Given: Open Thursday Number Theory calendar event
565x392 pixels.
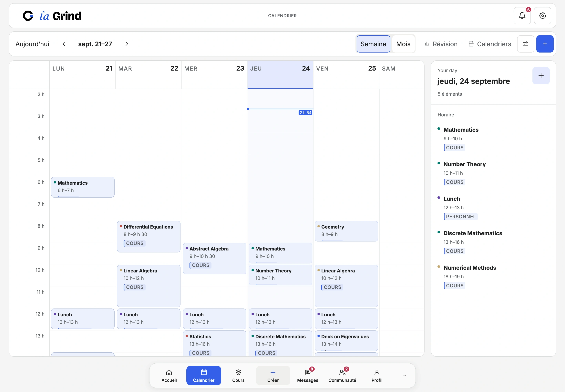Looking at the screenshot, I should (280, 275).
